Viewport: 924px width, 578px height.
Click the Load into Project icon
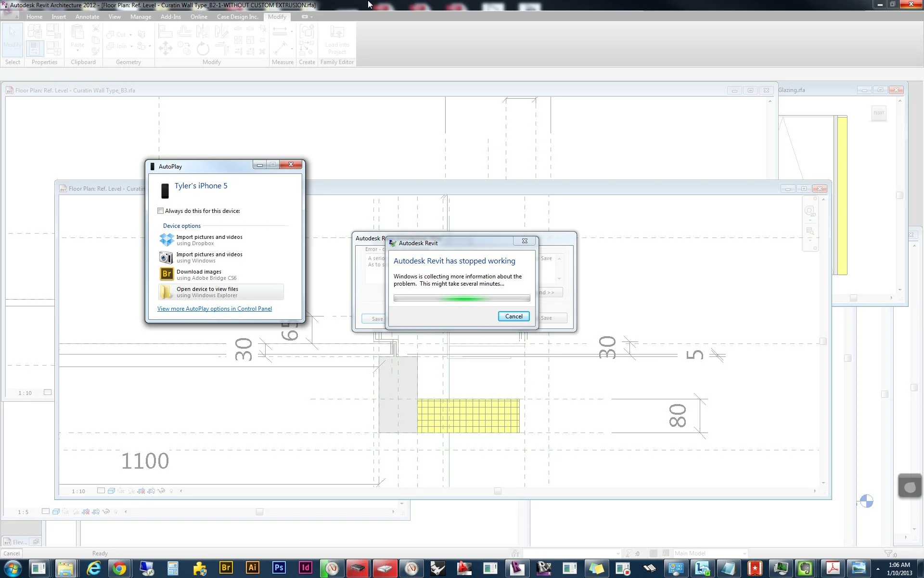tap(337, 39)
